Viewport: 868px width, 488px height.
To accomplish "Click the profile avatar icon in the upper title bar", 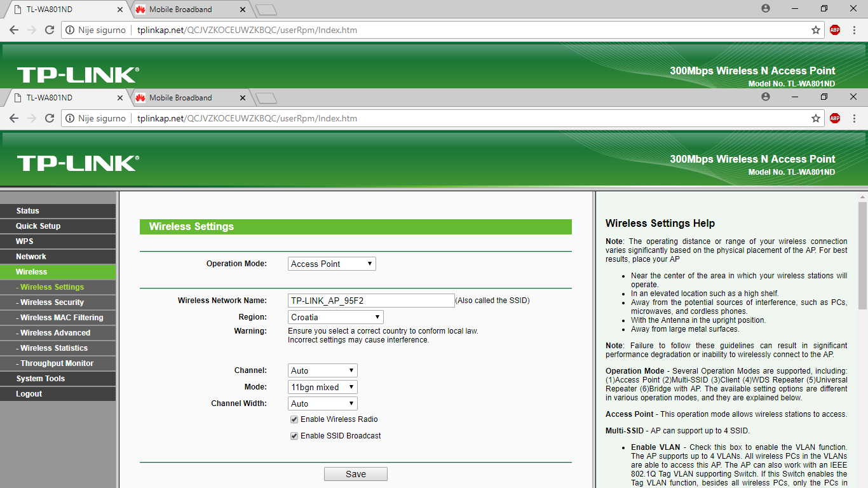I will click(766, 8).
